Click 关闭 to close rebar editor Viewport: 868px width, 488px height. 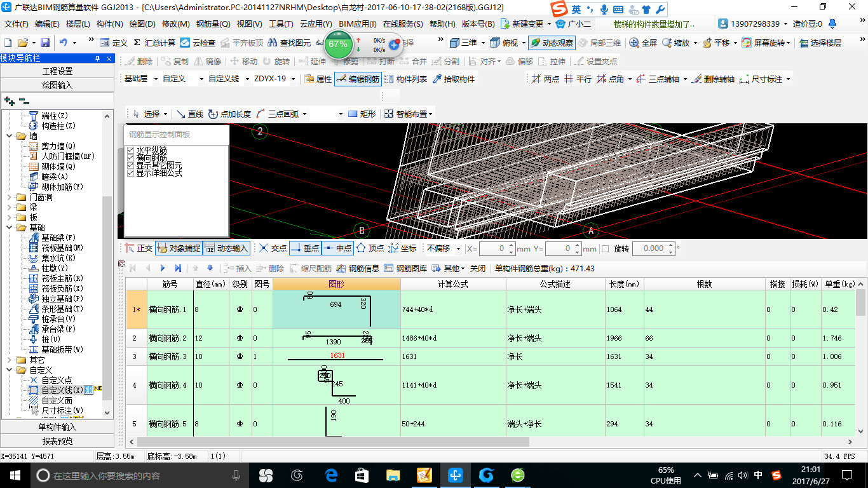tap(478, 269)
